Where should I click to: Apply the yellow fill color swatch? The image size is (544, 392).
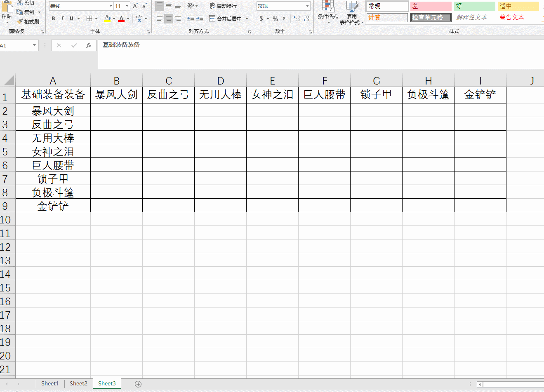(x=107, y=19)
